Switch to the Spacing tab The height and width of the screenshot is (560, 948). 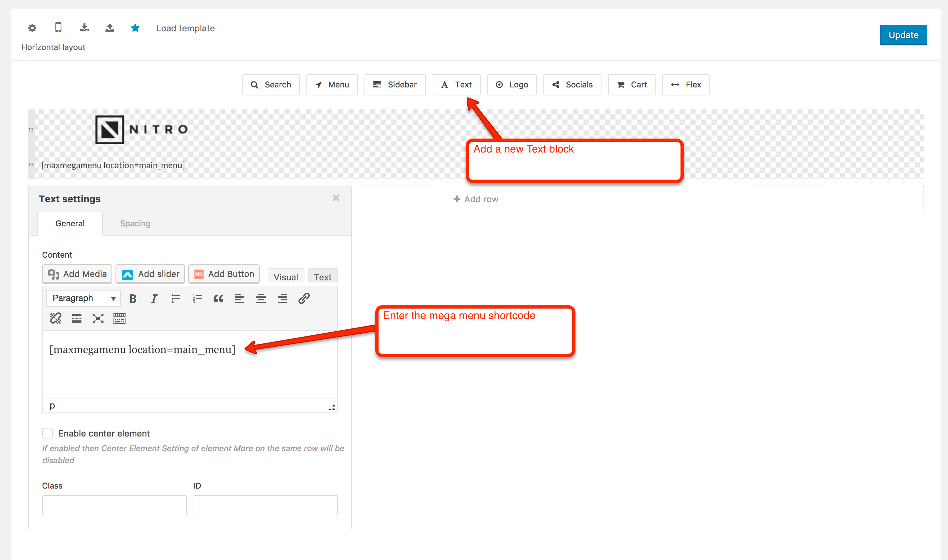point(135,223)
